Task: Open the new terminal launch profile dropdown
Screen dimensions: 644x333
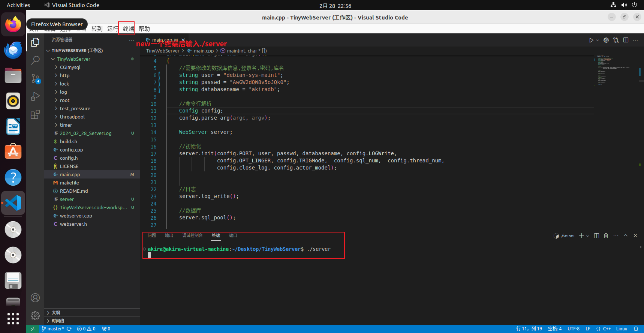Action: click(x=588, y=236)
